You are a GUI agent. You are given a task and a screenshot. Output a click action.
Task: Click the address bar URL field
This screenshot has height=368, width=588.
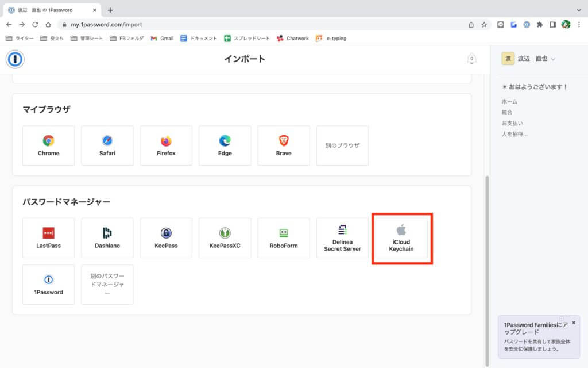(262, 24)
